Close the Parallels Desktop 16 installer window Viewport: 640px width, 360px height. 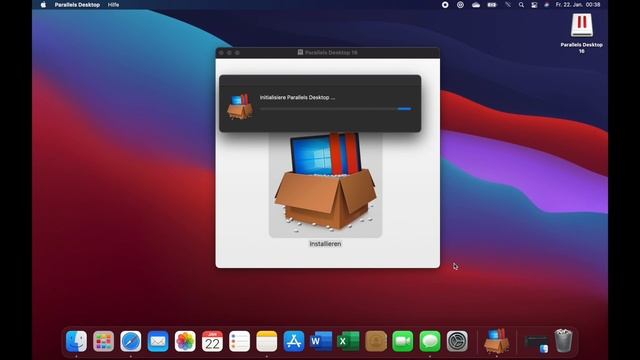tap(222, 53)
